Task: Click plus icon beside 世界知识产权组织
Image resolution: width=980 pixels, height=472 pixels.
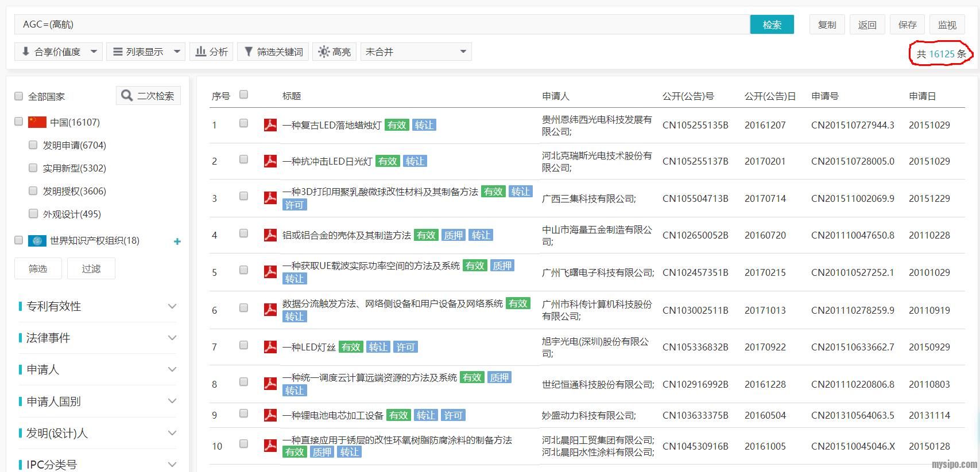Action: (177, 241)
